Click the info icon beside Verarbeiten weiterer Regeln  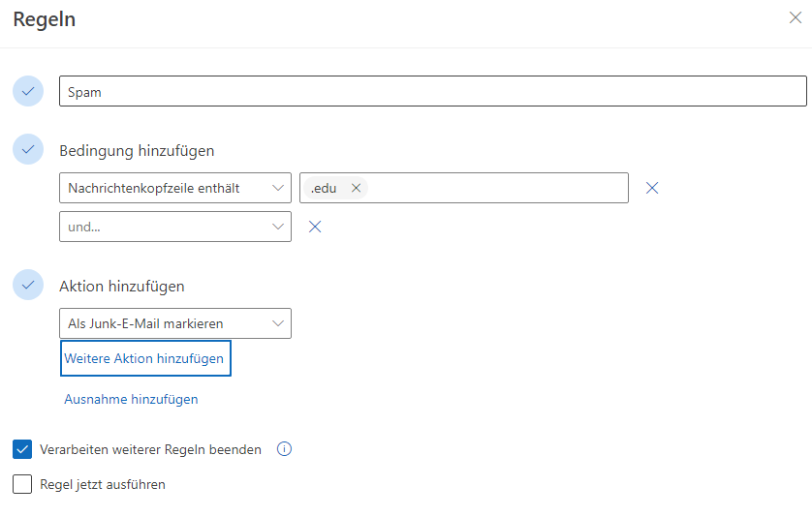pos(284,449)
